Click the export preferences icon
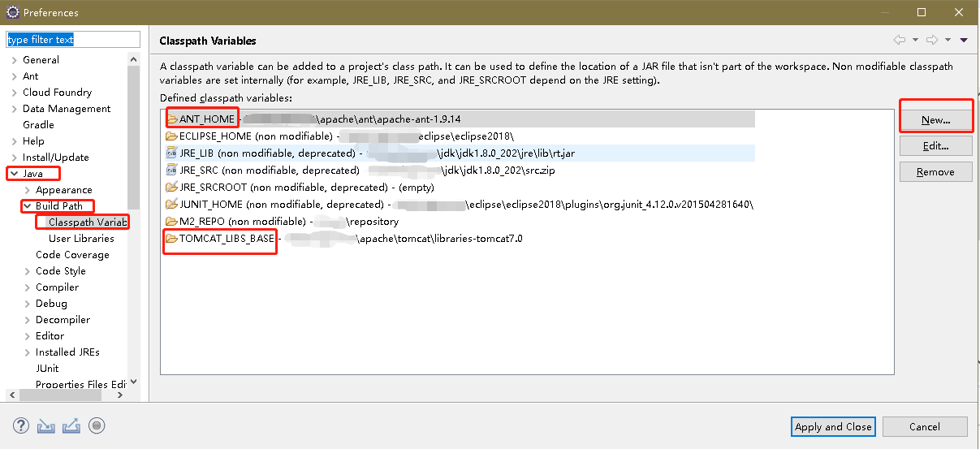980x449 pixels. pyautogui.click(x=71, y=425)
